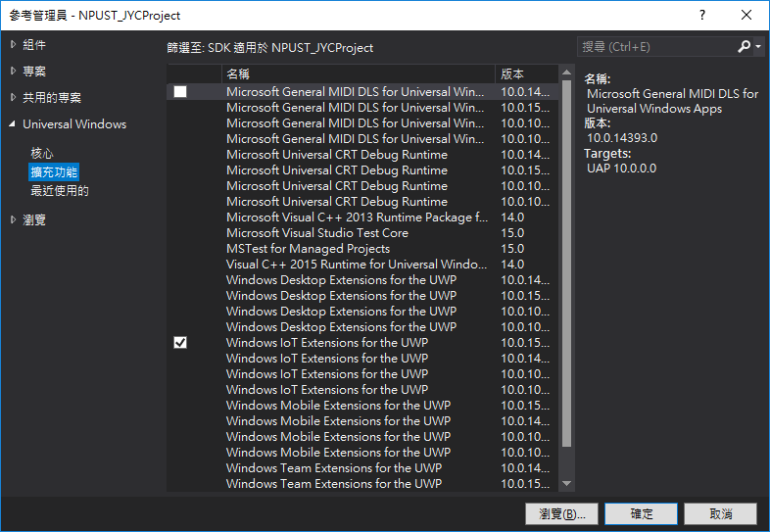The width and height of the screenshot is (770, 532).
Task: Select the 核心 category
Action: (42, 153)
